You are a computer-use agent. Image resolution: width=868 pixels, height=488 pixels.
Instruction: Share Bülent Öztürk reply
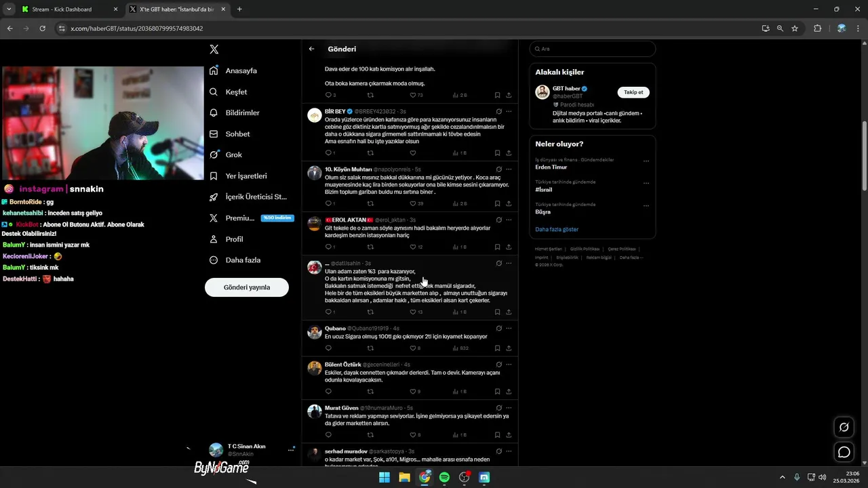[509, 391]
